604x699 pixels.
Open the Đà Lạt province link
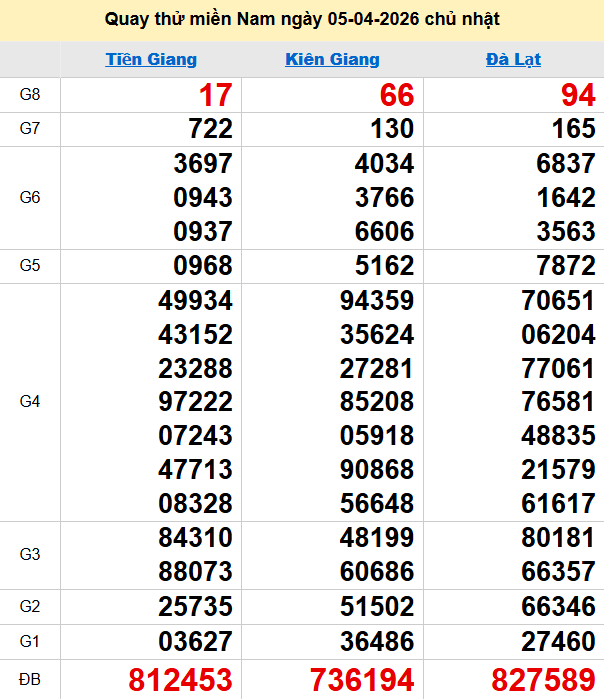point(514,59)
